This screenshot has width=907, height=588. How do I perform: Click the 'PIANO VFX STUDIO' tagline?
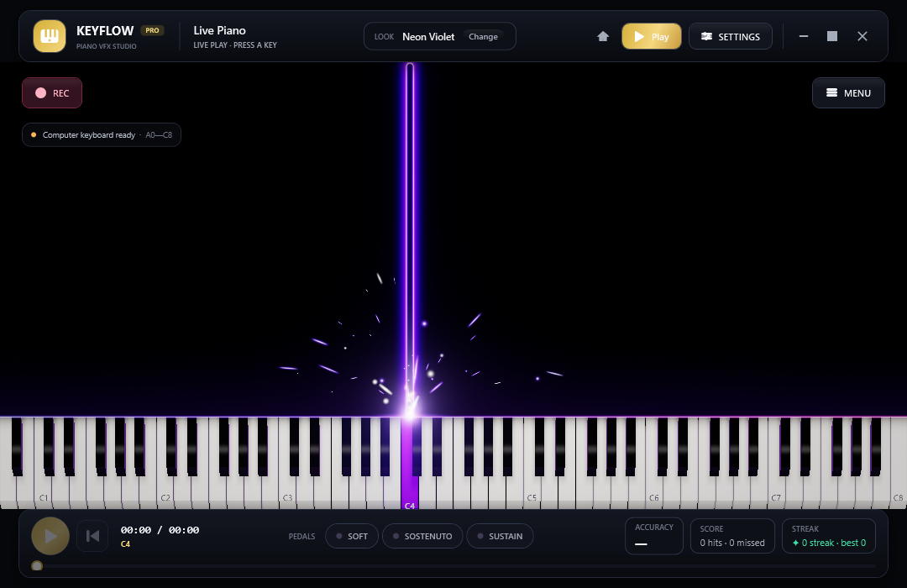point(107,46)
